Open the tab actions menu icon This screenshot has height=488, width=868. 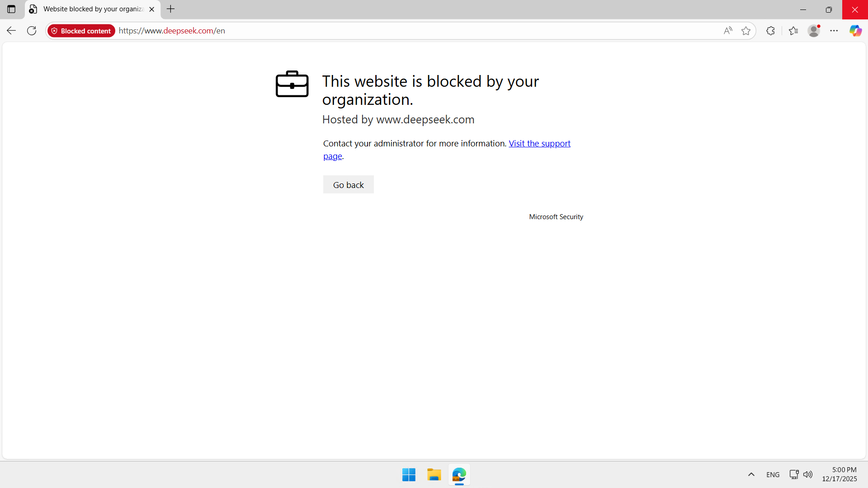pyautogui.click(x=11, y=9)
